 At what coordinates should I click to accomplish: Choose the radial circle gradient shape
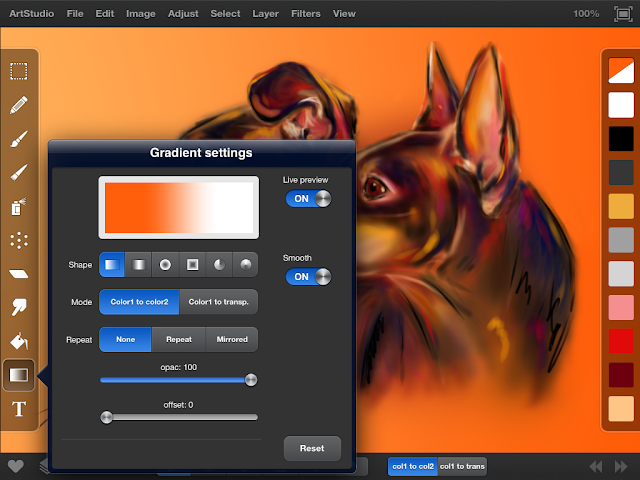(x=165, y=265)
